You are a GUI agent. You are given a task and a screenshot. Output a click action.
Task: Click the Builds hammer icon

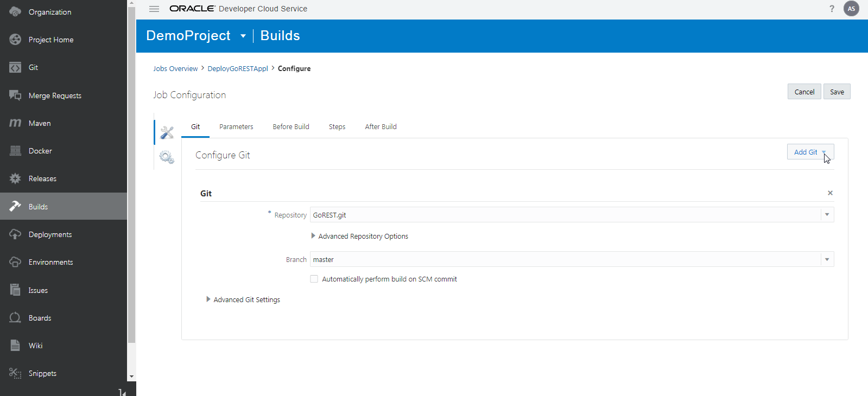coord(15,206)
